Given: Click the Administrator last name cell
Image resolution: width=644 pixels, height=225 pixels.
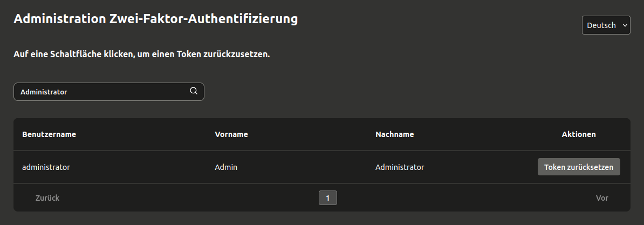Looking at the screenshot, I should (x=400, y=167).
